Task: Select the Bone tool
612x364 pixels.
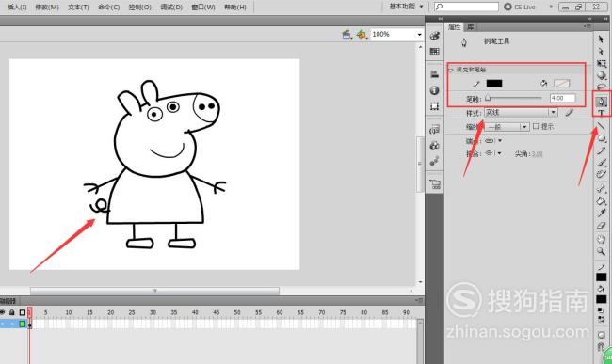Action: point(602,189)
